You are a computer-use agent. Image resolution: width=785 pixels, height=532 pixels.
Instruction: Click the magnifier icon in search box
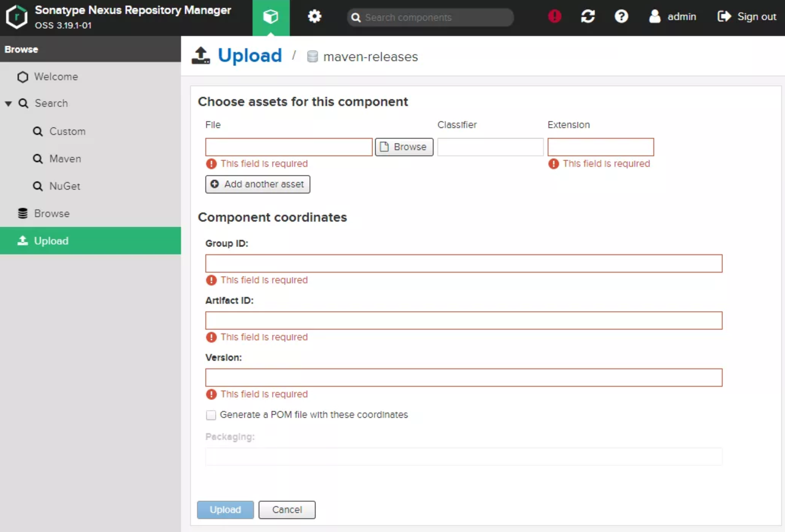356,17
